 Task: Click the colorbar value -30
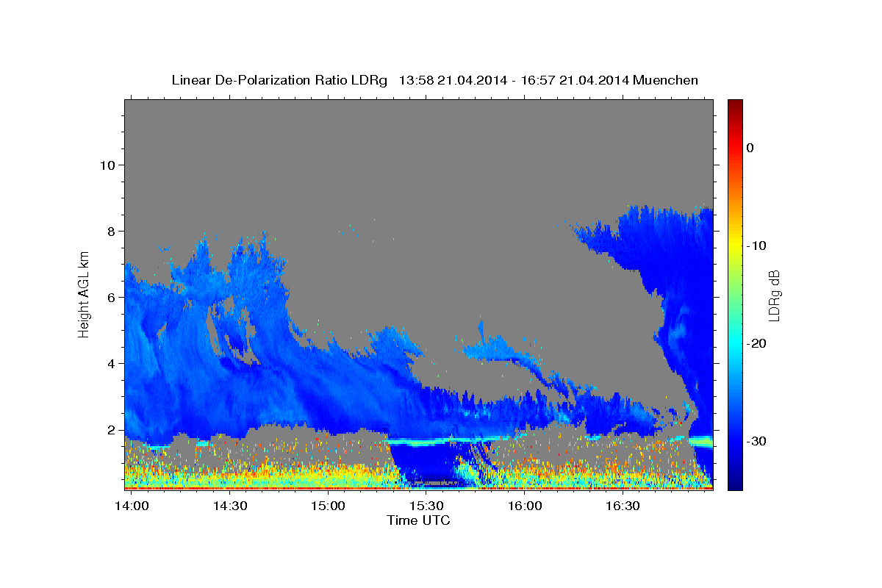(x=756, y=441)
